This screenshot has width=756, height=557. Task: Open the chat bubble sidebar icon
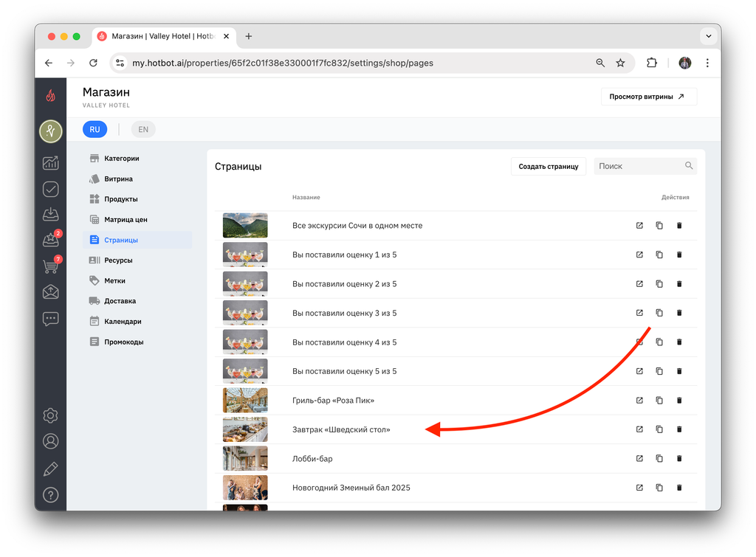coord(51,319)
